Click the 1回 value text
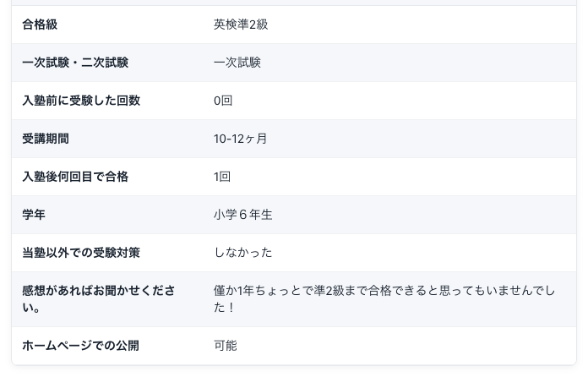Image resolution: width=588 pixels, height=377 pixels. tap(222, 177)
